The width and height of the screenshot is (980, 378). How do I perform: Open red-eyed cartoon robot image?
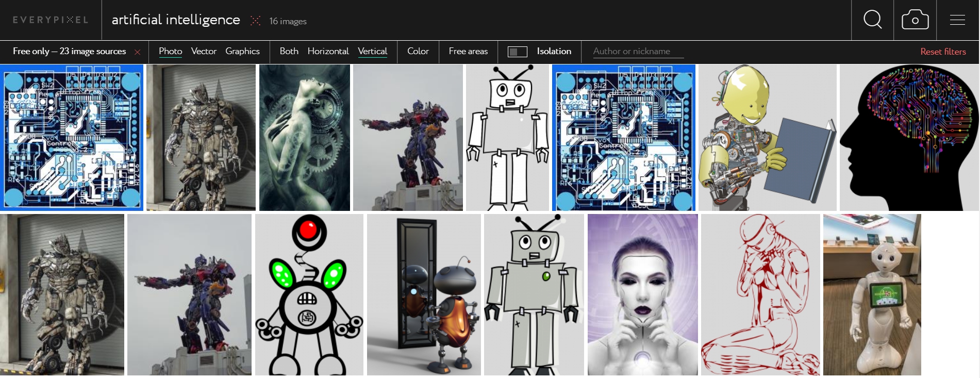click(309, 294)
